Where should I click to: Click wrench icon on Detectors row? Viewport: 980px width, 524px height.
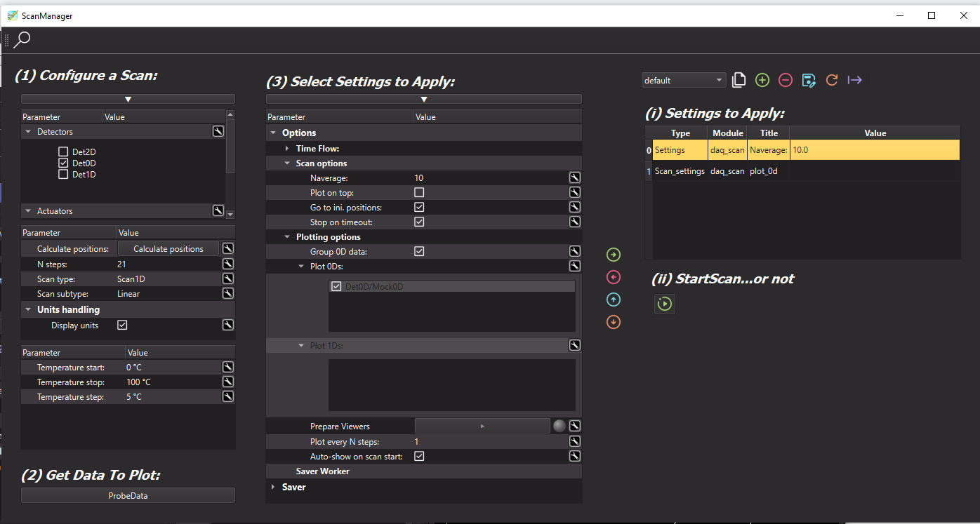tap(218, 131)
